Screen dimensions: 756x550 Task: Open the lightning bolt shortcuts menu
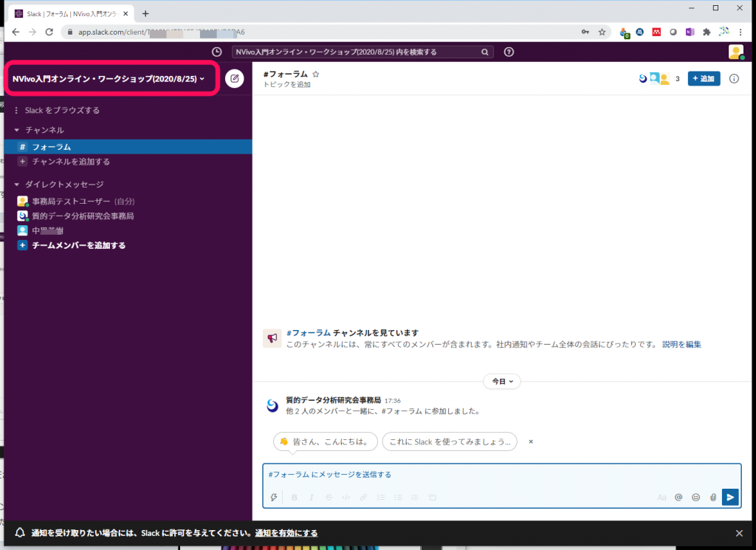click(274, 498)
